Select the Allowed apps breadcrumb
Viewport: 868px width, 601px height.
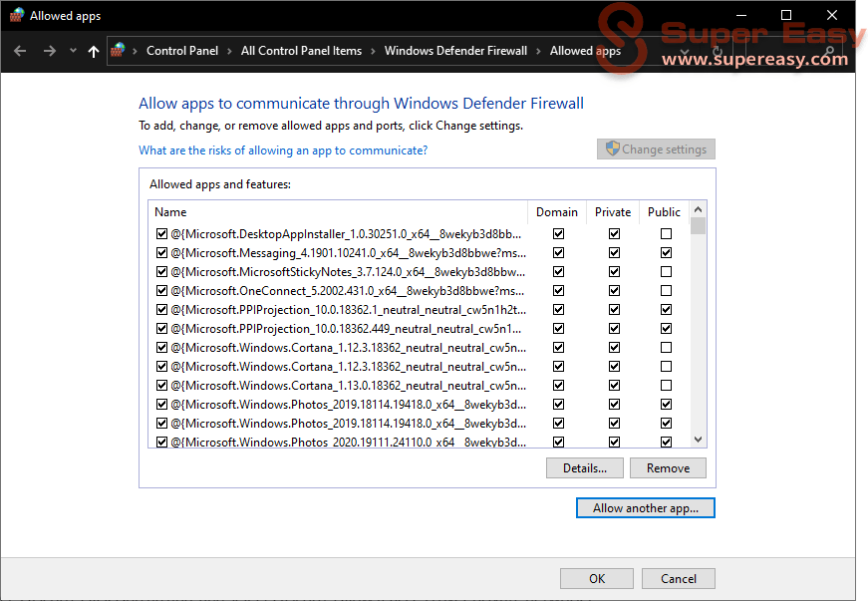585,51
